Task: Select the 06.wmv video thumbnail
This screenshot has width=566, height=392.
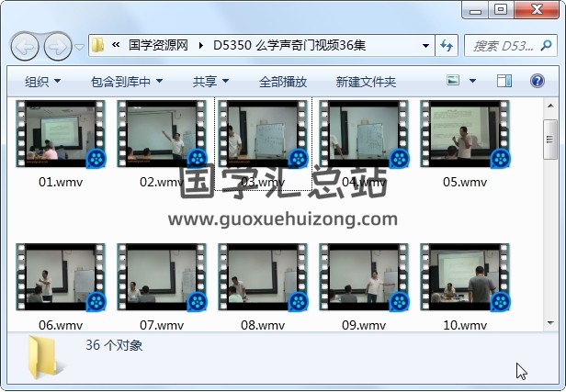Action: tap(61, 277)
